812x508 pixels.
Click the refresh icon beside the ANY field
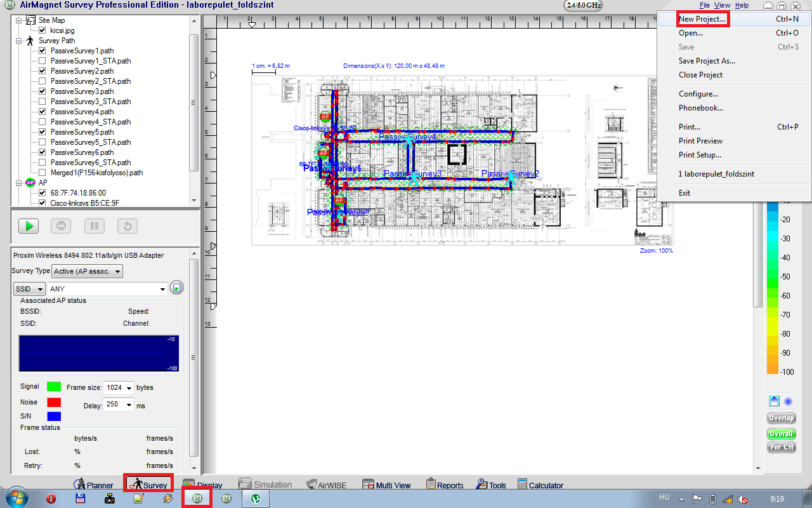[177, 288]
